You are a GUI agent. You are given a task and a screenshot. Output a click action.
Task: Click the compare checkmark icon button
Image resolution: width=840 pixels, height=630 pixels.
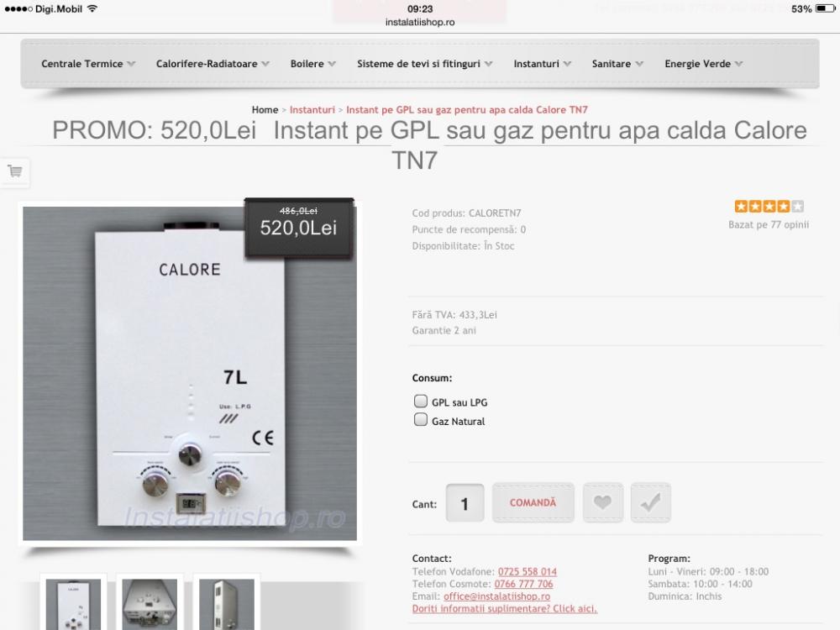[x=650, y=502]
